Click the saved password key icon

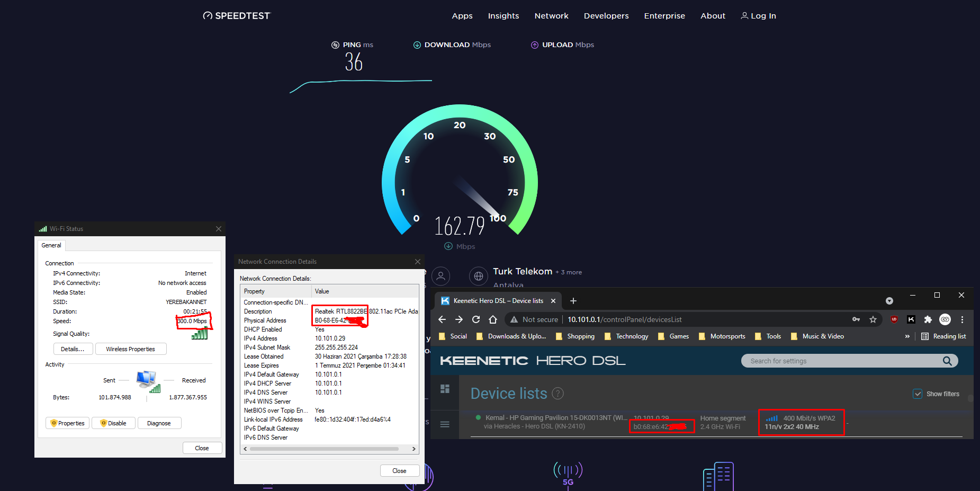(x=856, y=319)
